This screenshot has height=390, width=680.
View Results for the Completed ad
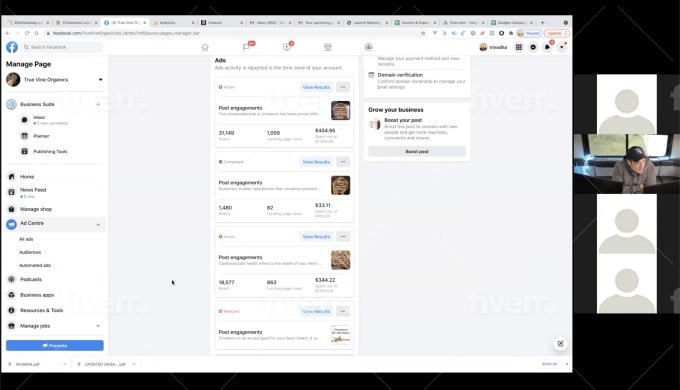tap(316, 162)
